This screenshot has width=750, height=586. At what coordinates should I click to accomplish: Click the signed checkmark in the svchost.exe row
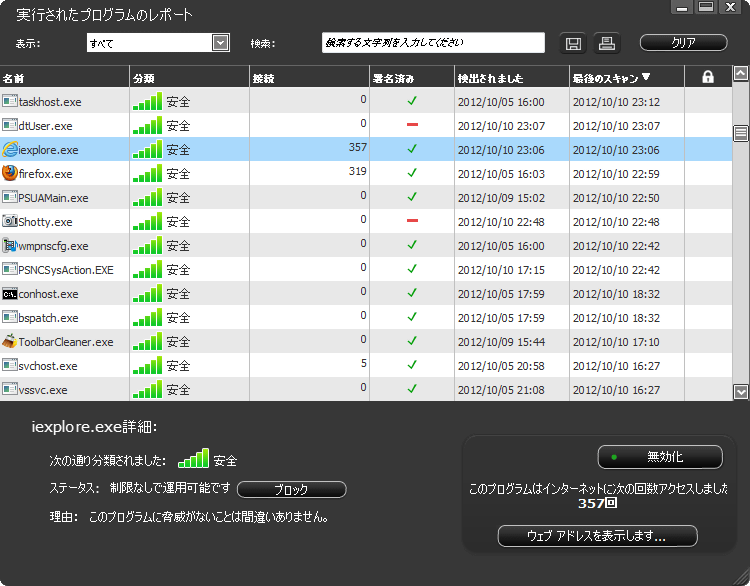(x=412, y=365)
